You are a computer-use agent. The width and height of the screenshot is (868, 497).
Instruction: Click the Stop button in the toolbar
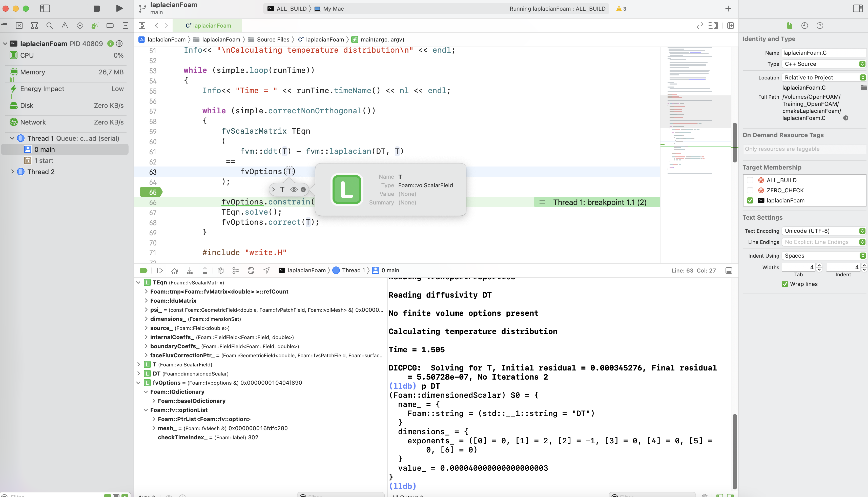[x=97, y=9]
